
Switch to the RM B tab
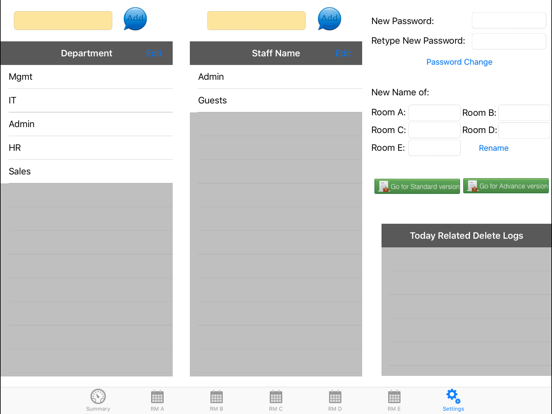click(216, 400)
